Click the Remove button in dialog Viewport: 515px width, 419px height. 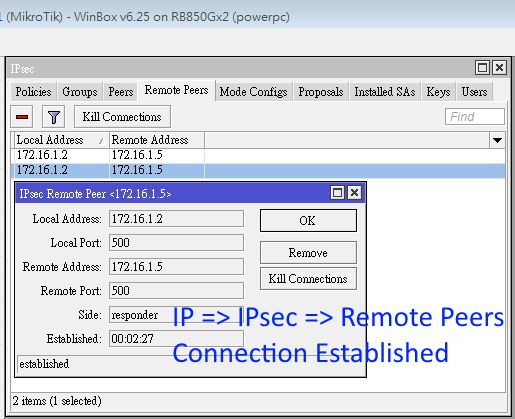click(308, 253)
